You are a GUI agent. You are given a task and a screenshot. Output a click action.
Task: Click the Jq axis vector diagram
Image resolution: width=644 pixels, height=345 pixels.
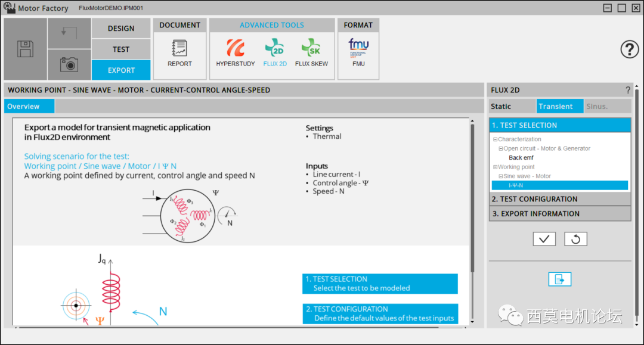pyautogui.click(x=111, y=290)
